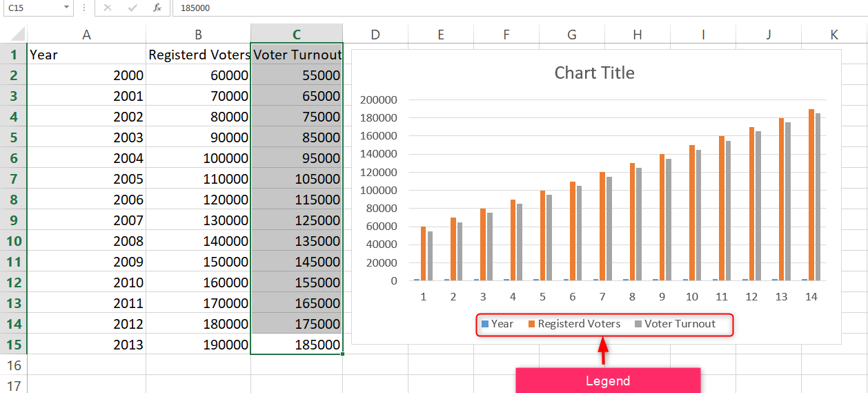This screenshot has height=393, width=868.
Task: Click cell with value 60000
Action: coord(198,75)
